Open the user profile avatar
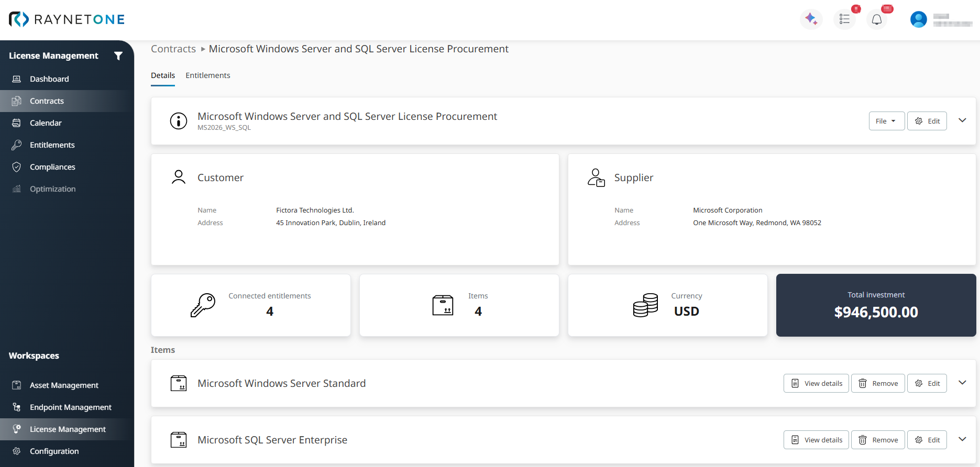Screen dimensions: 980x467 919,19
